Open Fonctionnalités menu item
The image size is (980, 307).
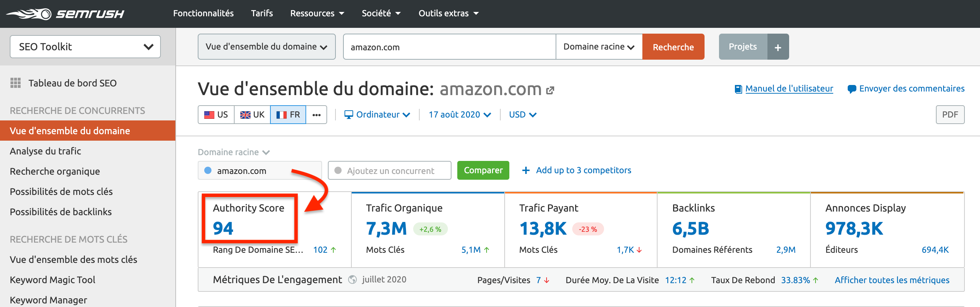[x=203, y=13]
